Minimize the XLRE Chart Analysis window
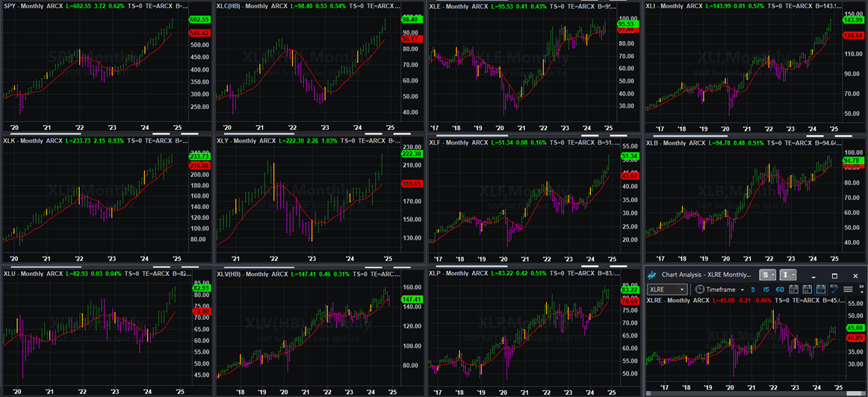This screenshot has height=397, width=868. pyautogui.click(x=813, y=276)
